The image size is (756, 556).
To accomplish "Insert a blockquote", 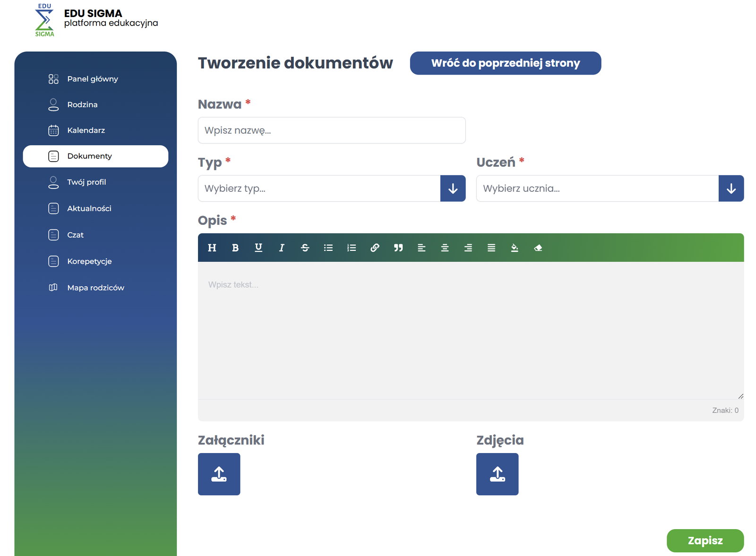I will point(398,248).
